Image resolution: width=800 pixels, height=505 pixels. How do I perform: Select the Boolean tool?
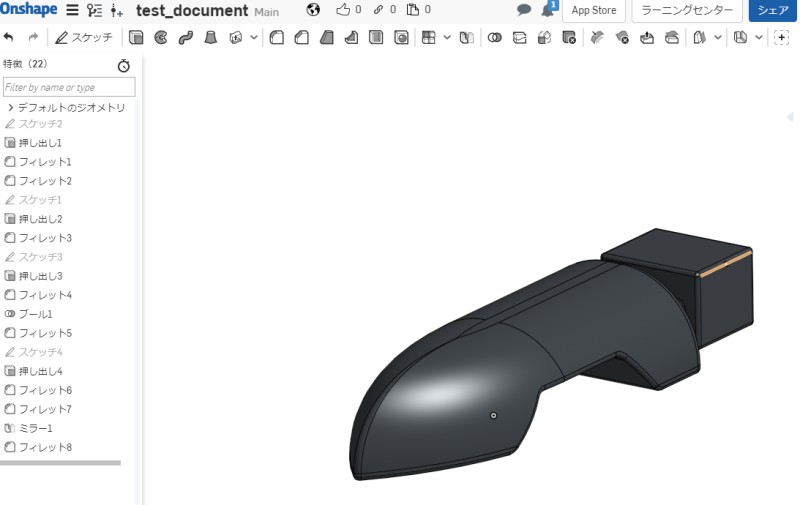point(494,37)
